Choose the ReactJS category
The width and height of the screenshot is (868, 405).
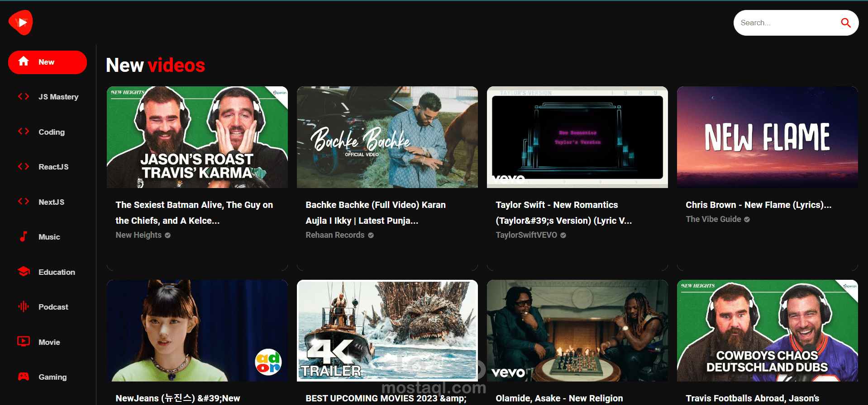point(48,167)
